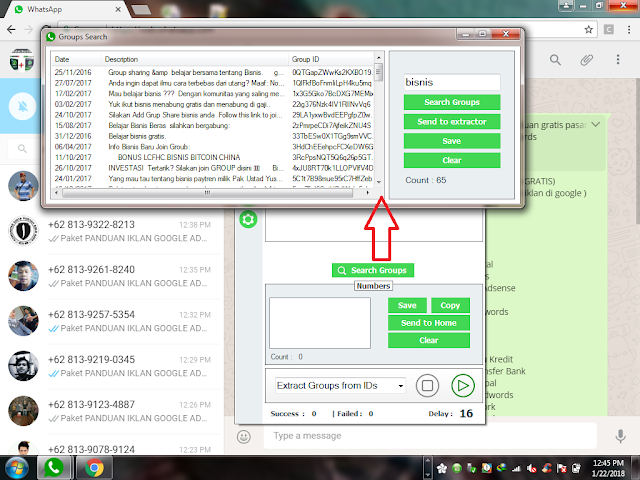Click the browser back arrow

(x=11, y=29)
